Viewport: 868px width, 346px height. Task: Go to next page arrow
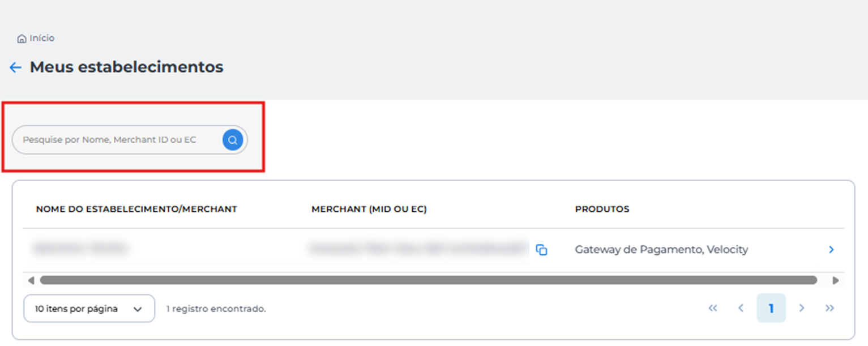point(802,308)
